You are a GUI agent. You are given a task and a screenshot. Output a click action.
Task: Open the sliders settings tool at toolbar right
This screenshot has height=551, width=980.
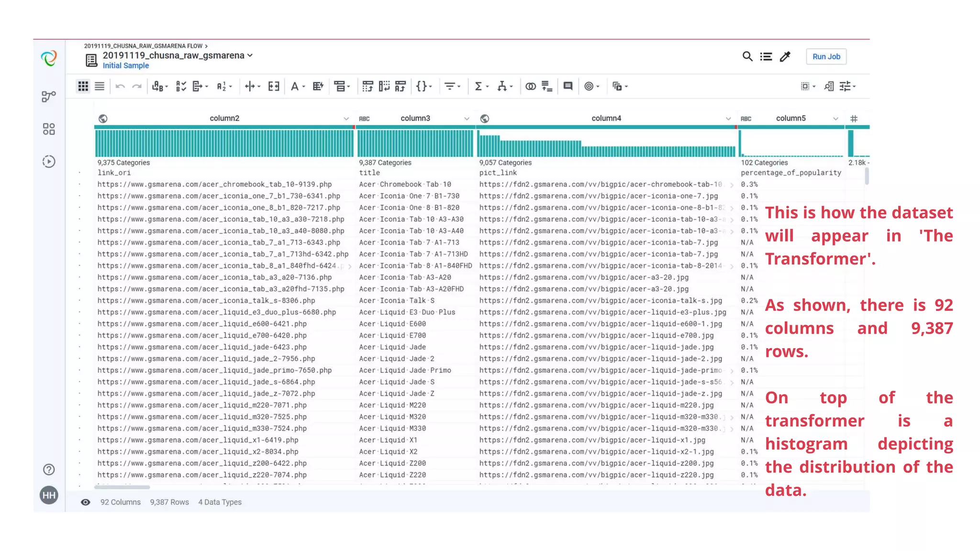click(847, 86)
